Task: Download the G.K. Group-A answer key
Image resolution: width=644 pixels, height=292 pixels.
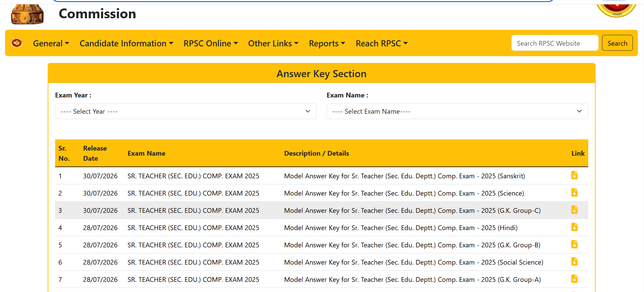Action: click(x=574, y=279)
